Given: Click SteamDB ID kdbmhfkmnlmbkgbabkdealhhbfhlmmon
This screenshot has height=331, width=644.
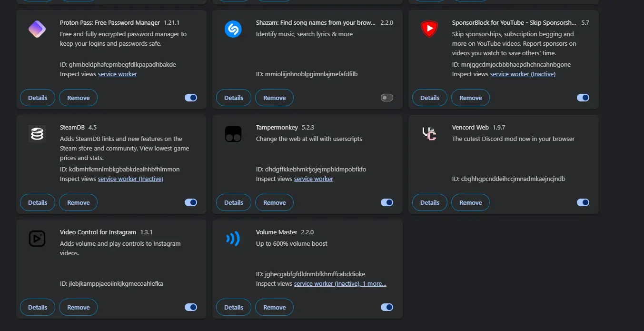Looking at the screenshot, I should [x=120, y=170].
